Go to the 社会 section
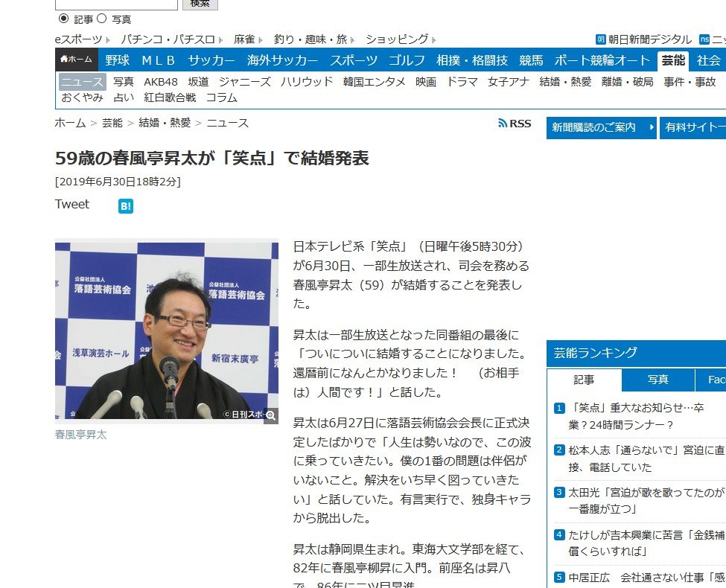Screen dimensions: 726x588 (708, 60)
